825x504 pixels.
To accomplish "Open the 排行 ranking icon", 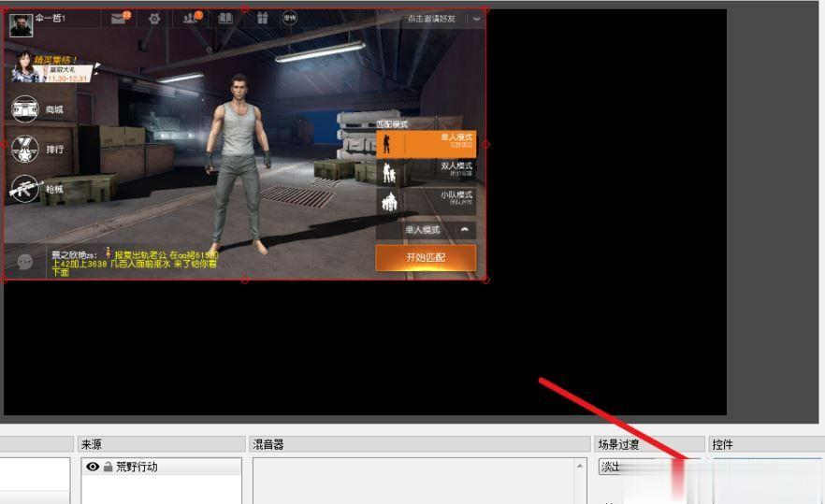I will [25, 150].
